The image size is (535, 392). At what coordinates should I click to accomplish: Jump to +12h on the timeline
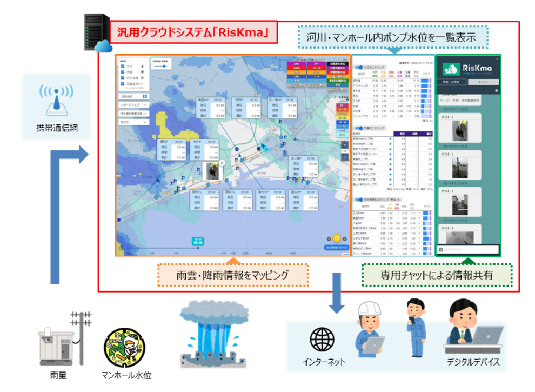[x=245, y=254]
